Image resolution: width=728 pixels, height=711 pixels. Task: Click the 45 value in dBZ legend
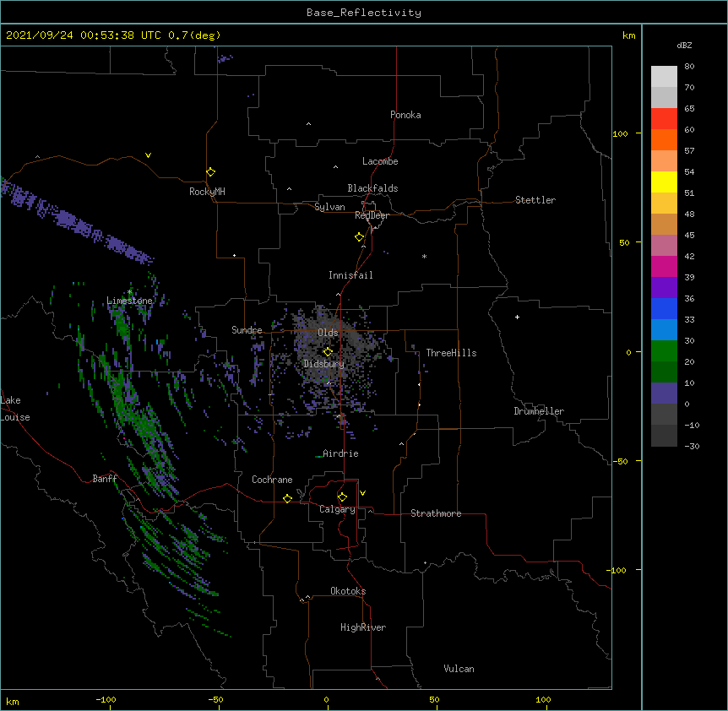click(689, 236)
